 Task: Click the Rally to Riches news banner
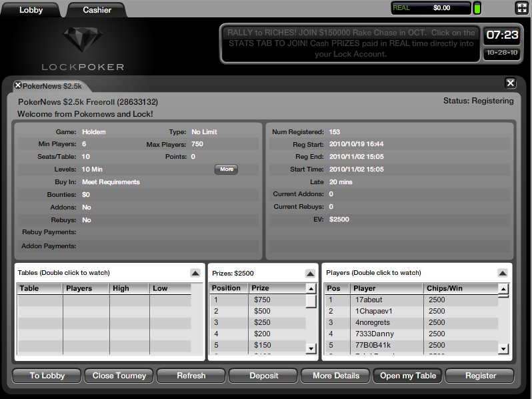[x=351, y=43]
